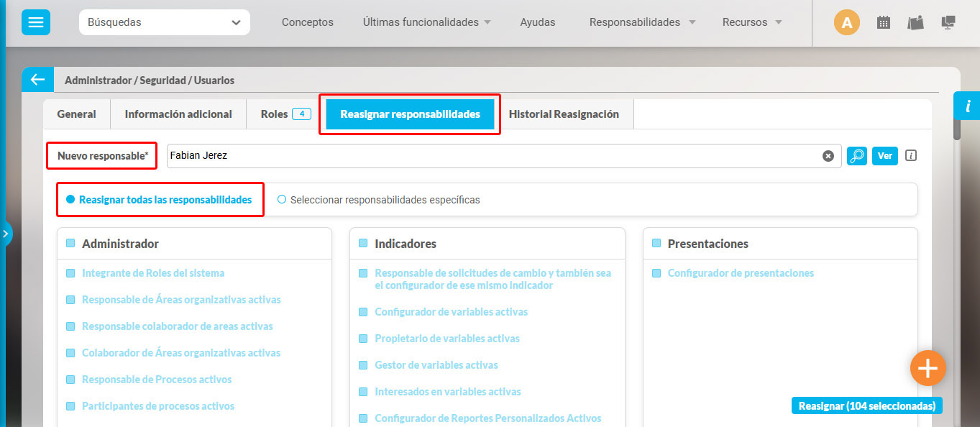This screenshot has height=427, width=980.
Task: Open the Información adicional tab
Action: 178,114
